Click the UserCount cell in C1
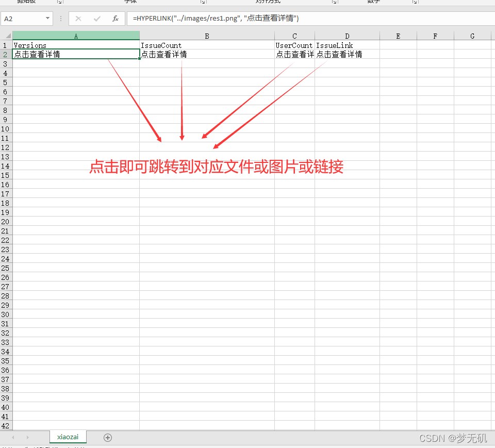 (294, 45)
